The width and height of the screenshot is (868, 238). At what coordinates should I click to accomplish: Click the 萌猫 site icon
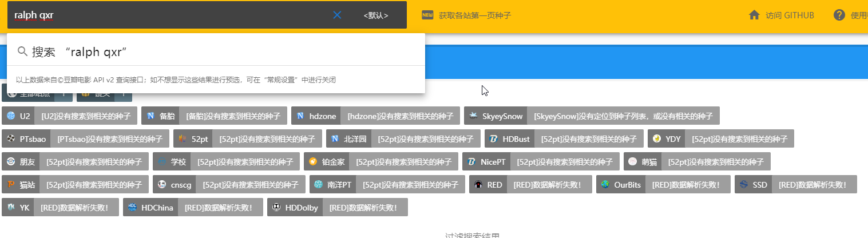point(633,162)
